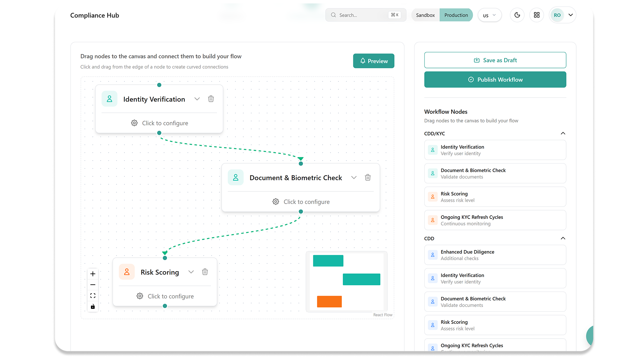Click the Enhanced Due Diligence palette icon
Screen dimensions: 644x362
[433, 255]
